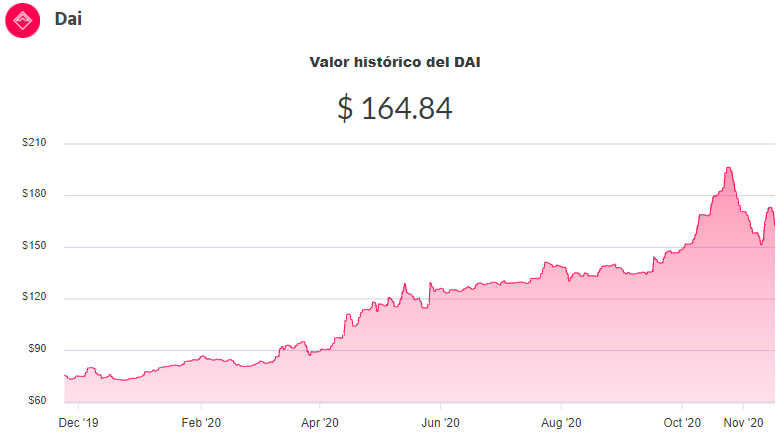
Task: Click the Dai heading text
Action: [x=68, y=19]
